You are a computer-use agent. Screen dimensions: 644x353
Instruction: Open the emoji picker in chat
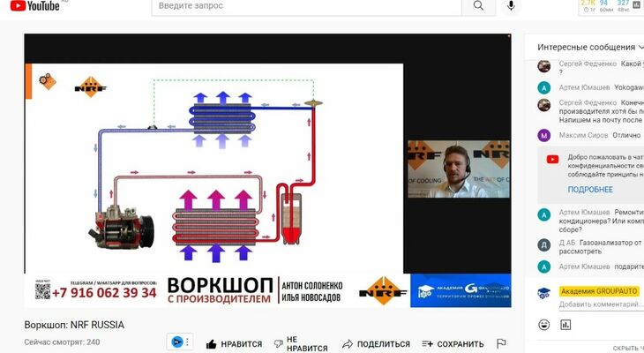[x=543, y=325]
